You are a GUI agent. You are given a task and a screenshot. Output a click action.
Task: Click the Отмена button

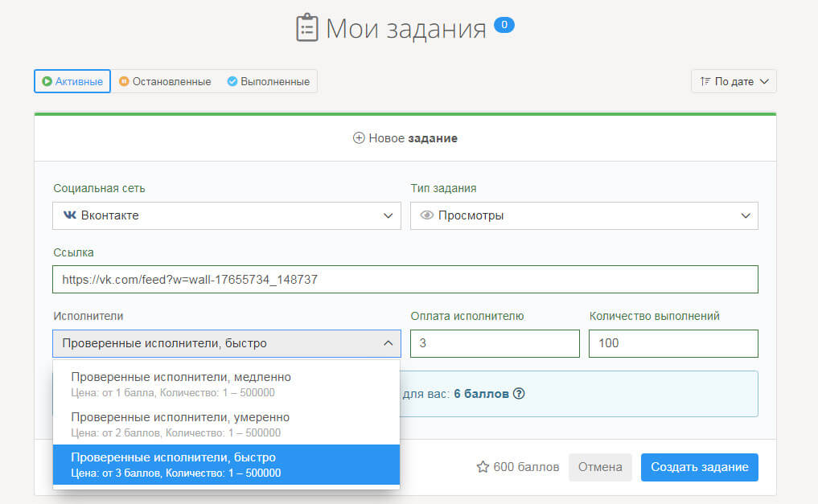pos(599,467)
